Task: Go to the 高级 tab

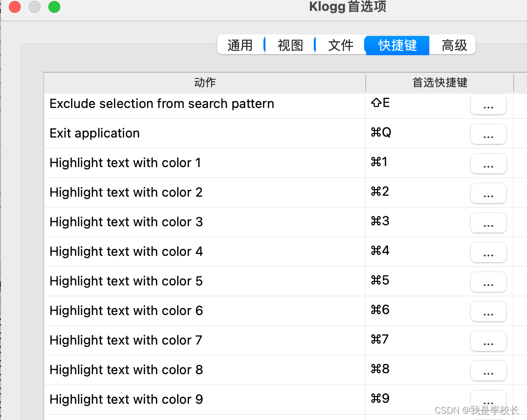Action: [x=454, y=45]
